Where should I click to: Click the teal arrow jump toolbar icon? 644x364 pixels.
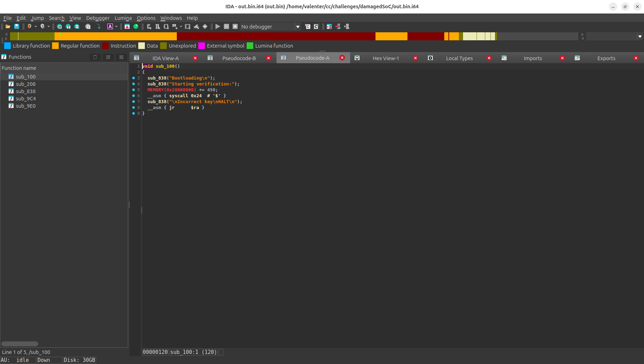click(x=99, y=26)
